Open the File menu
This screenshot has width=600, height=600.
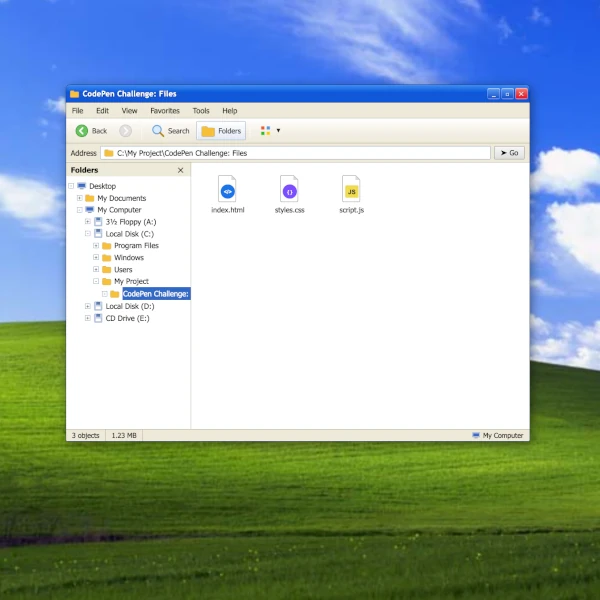click(x=77, y=111)
